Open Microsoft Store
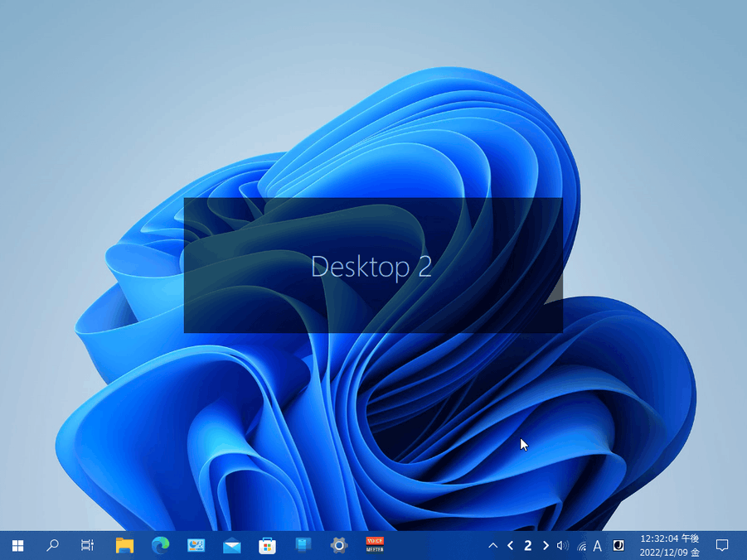Image resolution: width=747 pixels, height=560 pixels. point(267,546)
